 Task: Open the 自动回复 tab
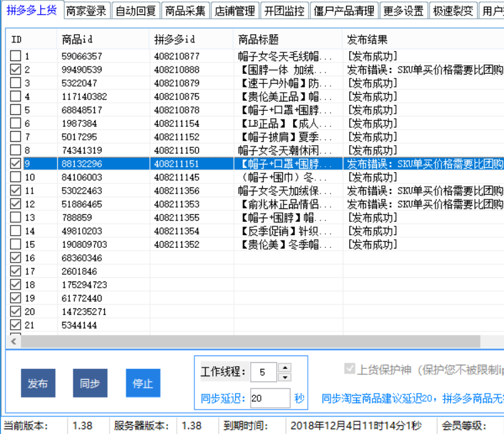point(135,11)
